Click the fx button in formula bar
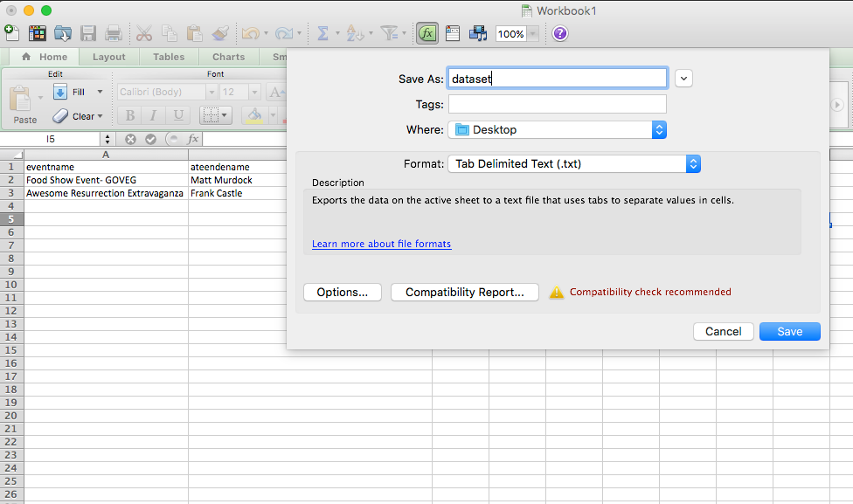 (x=192, y=139)
